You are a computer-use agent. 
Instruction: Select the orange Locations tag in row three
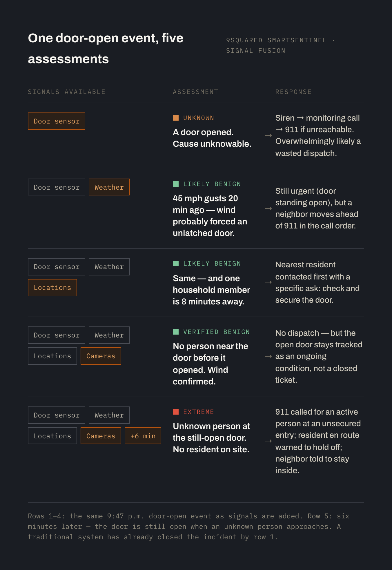coord(52,288)
